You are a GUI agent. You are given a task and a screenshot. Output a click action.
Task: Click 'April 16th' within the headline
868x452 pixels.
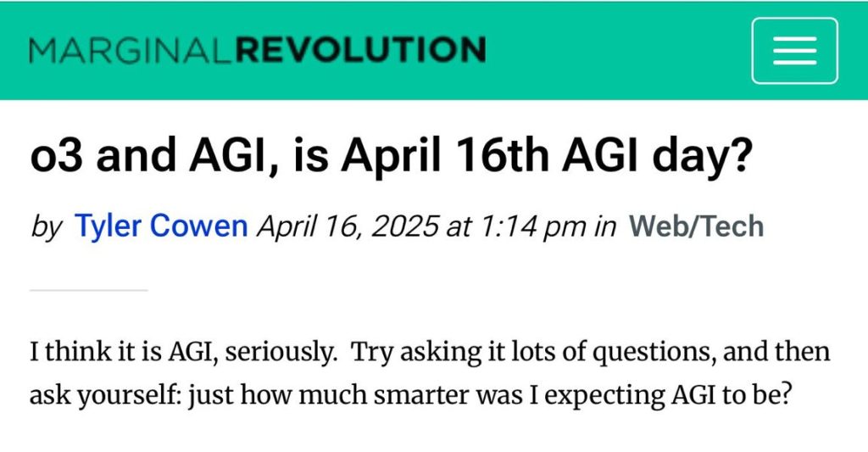tap(445, 155)
